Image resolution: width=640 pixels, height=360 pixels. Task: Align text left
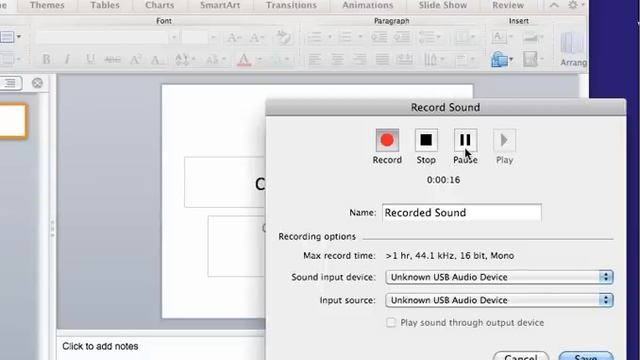315,60
